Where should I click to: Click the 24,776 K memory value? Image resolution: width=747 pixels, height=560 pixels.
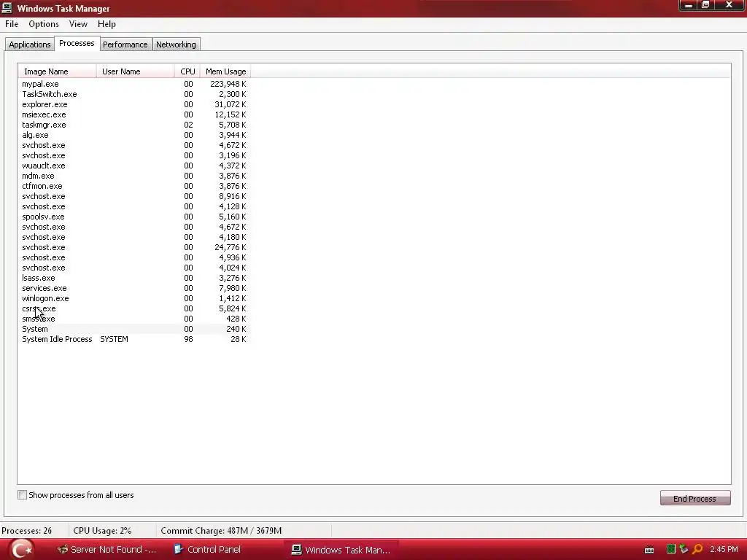click(230, 248)
